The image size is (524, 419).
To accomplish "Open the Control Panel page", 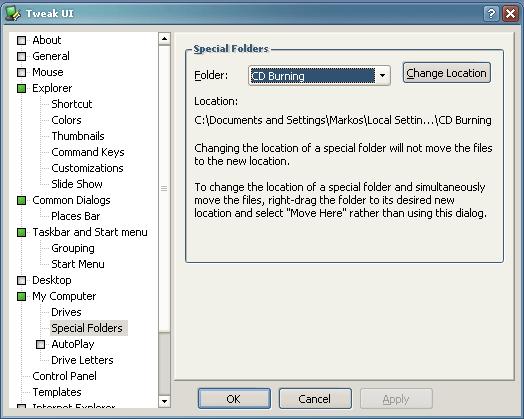I will click(x=64, y=376).
